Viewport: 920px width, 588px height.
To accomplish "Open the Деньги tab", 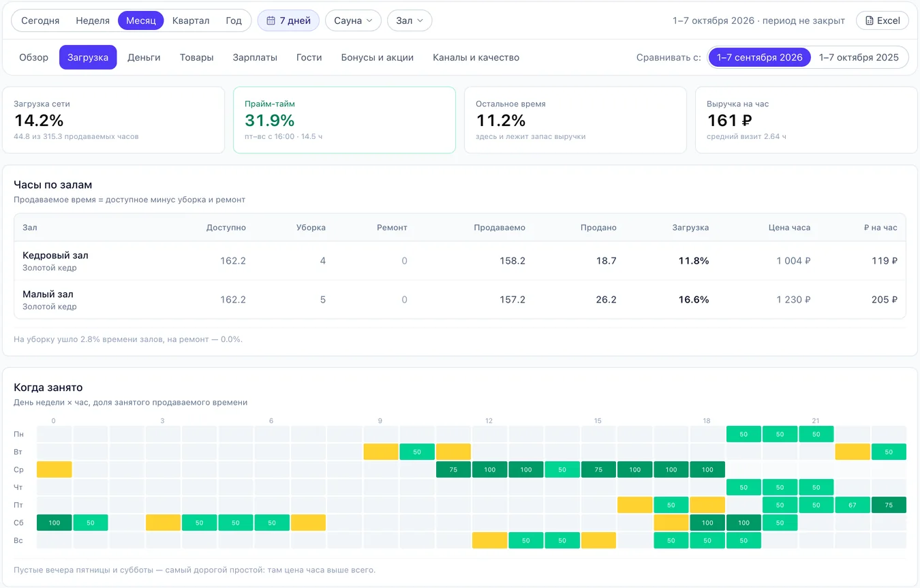I will click(x=144, y=57).
